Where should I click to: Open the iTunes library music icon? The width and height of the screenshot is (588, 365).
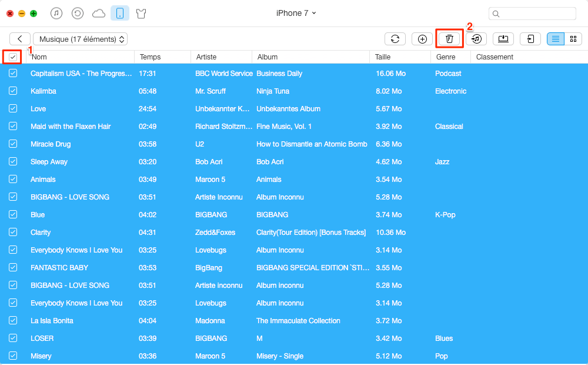[56, 14]
